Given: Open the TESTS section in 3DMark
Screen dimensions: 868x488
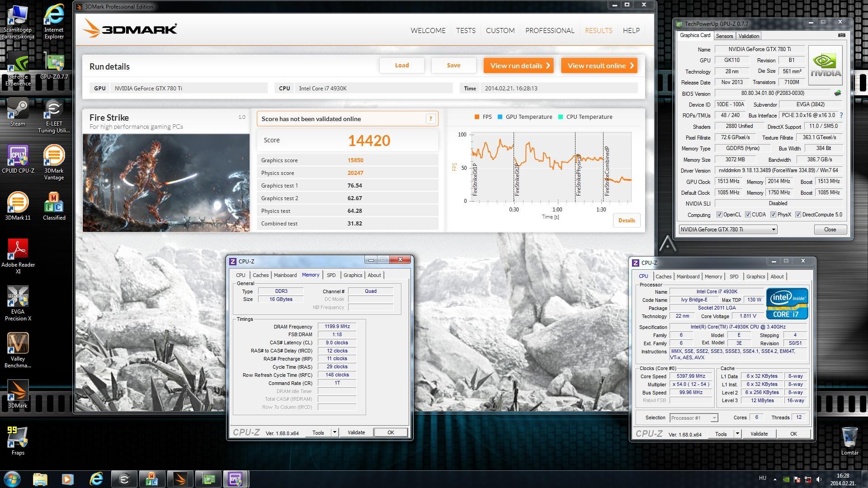Looking at the screenshot, I should (466, 31).
